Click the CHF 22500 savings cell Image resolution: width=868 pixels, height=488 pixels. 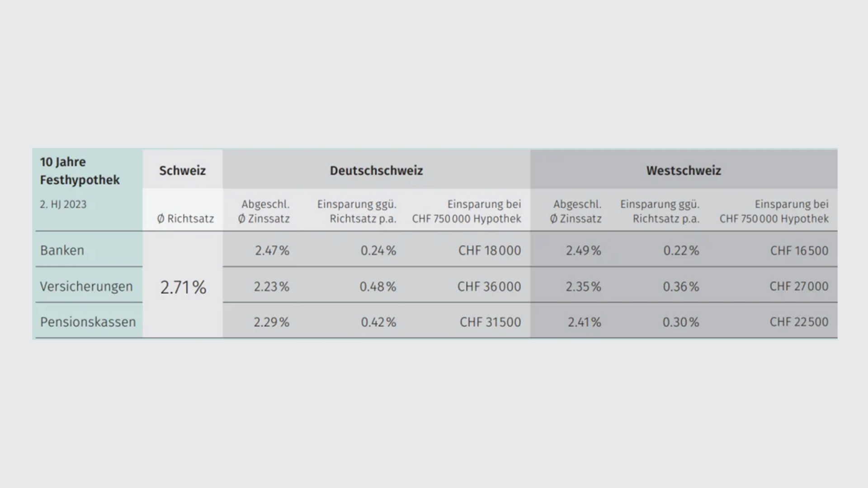pyautogui.click(x=799, y=322)
